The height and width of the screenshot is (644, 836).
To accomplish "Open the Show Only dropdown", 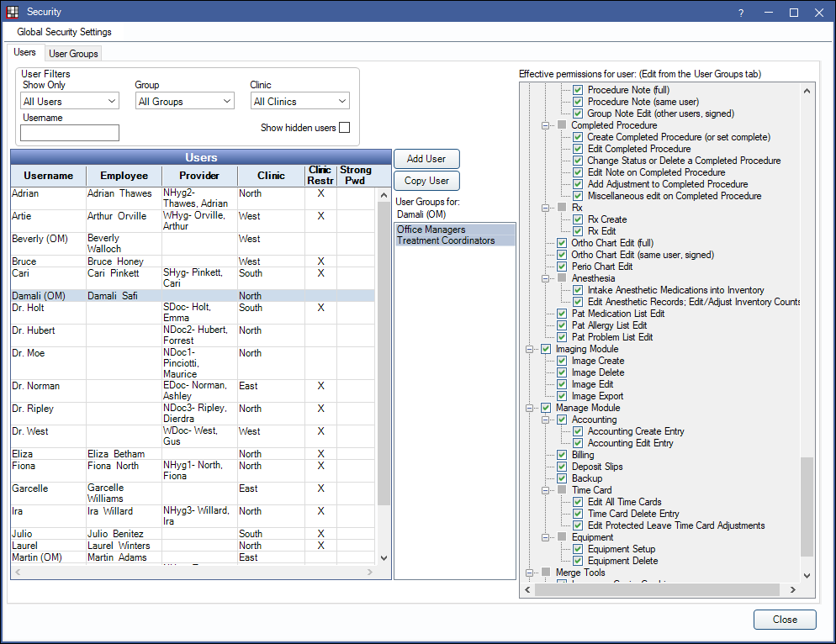I will point(70,102).
